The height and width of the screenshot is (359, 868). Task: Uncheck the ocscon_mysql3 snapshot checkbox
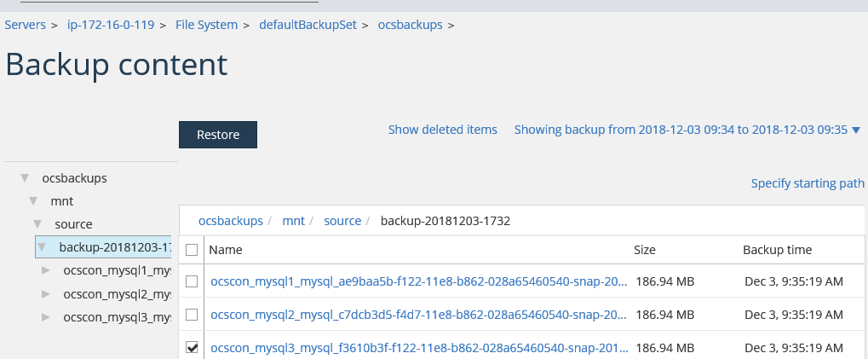tap(192, 348)
